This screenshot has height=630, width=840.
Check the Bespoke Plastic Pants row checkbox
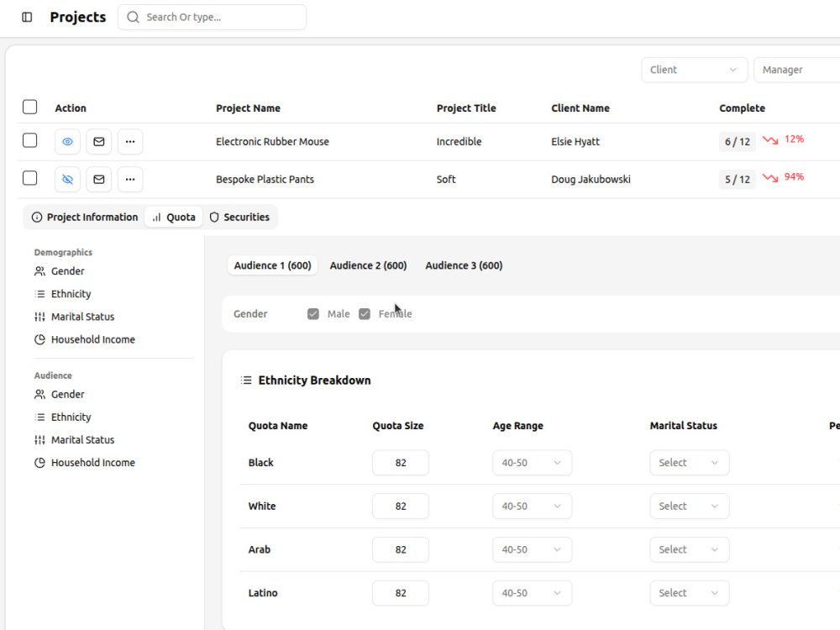[30, 178]
